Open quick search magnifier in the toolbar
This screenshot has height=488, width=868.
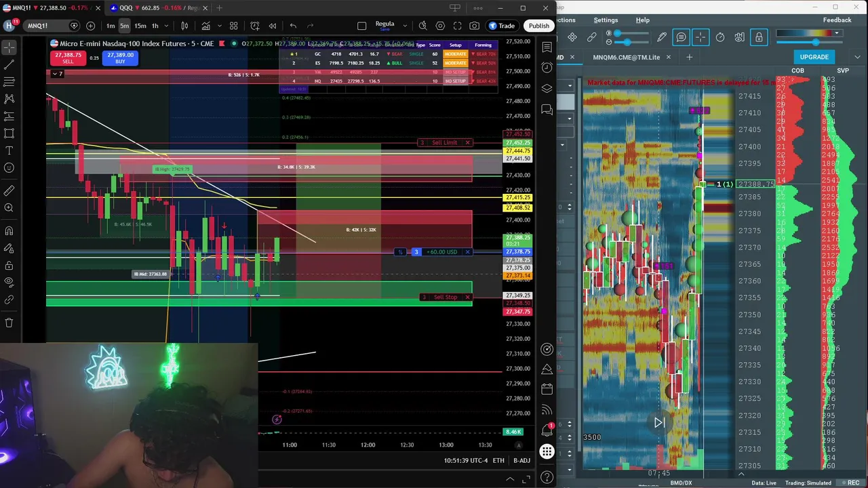pos(422,26)
